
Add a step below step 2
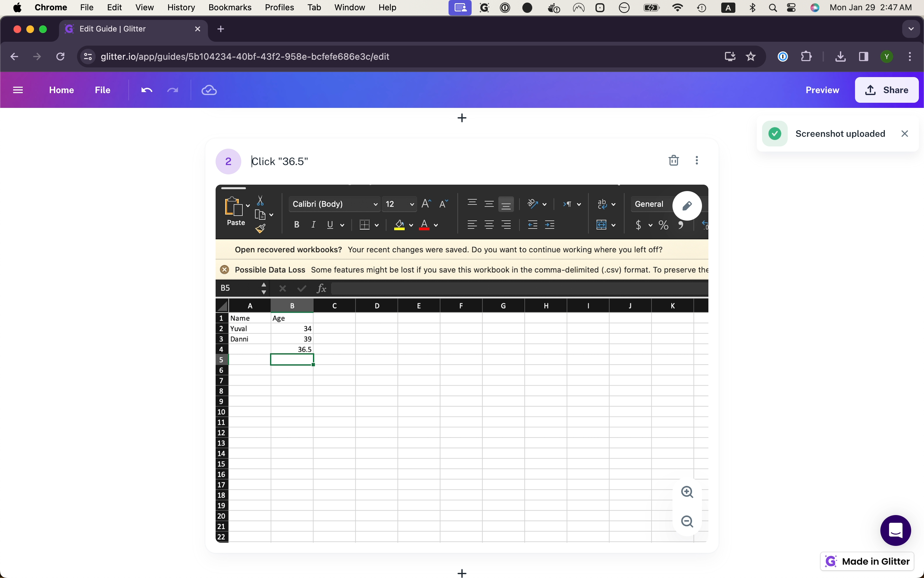[x=462, y=573]
